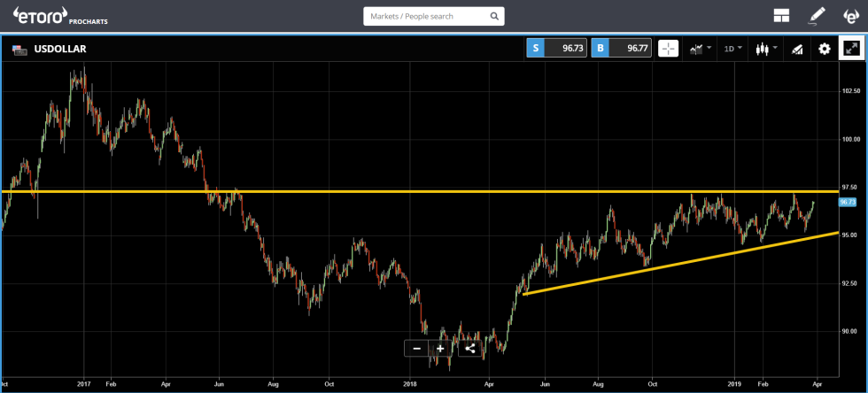Click the share chart icon
Image resolution: width=868 pixels, height=393 pixels.
(469, 348)
